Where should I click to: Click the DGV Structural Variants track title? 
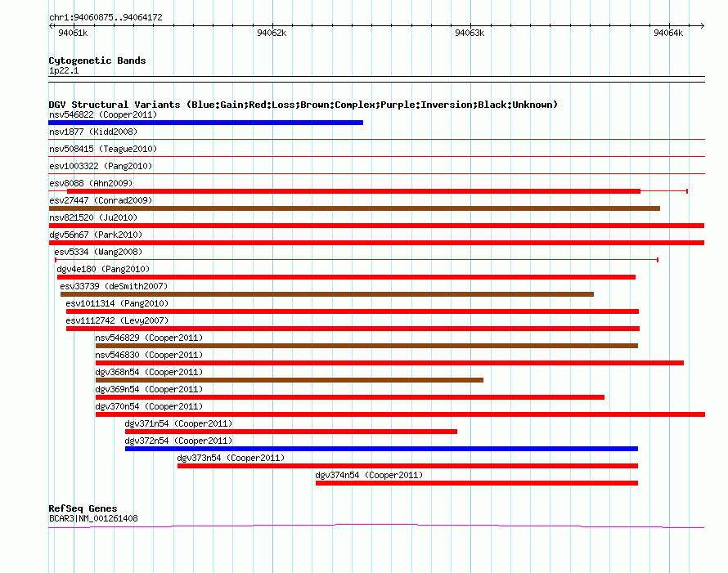(x=303, y=105)
